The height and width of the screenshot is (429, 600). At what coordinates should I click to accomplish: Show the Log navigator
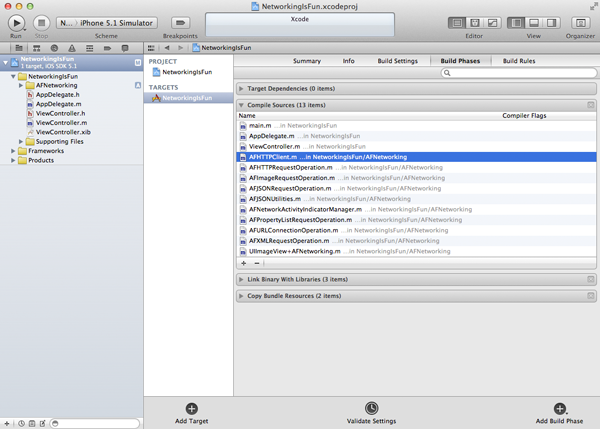click(125, 48)
